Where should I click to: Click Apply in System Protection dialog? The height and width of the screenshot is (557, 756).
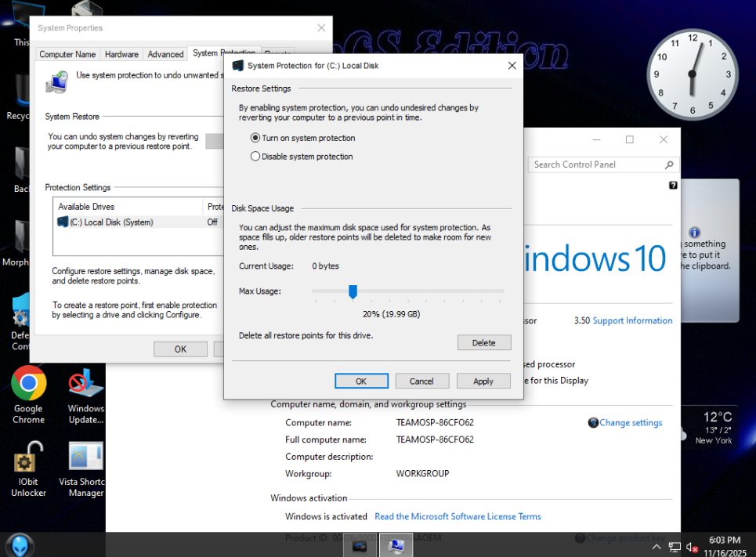[x=483, y=381]
